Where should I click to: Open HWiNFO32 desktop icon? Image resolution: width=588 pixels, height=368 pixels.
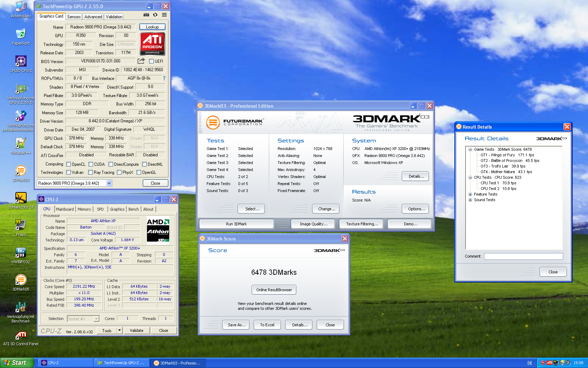tap(21, 255)
